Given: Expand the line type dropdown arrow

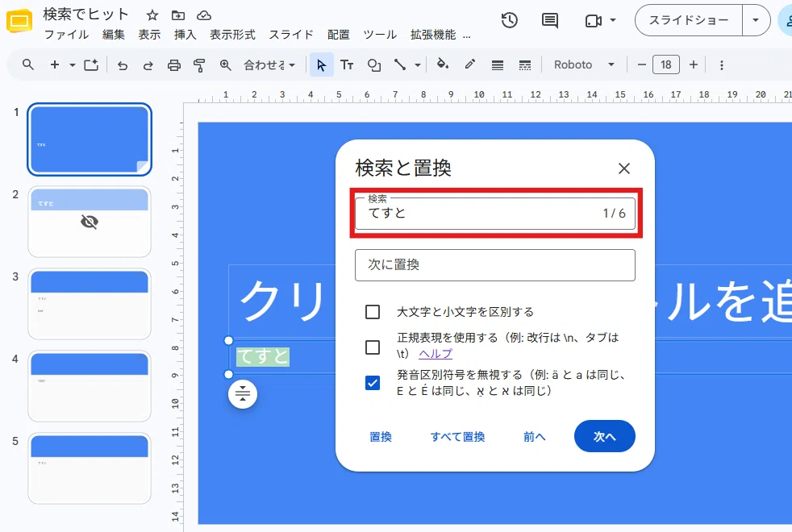Looking at the screenshot, I should coord(418,65).
